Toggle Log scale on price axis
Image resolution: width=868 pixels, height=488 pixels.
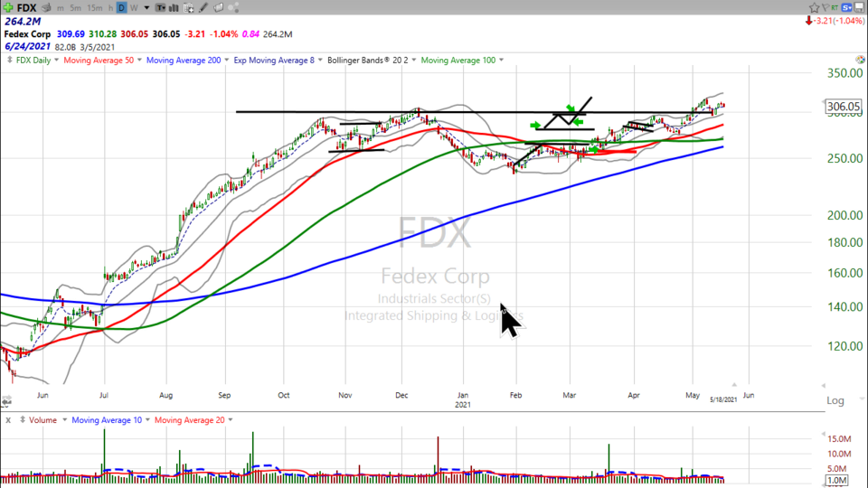[835, 400]
